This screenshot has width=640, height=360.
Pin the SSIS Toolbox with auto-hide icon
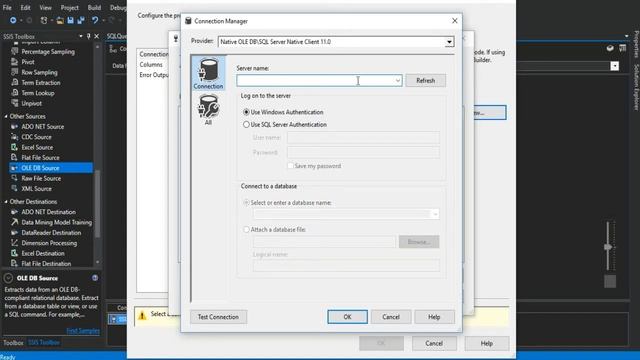point(89,36)
